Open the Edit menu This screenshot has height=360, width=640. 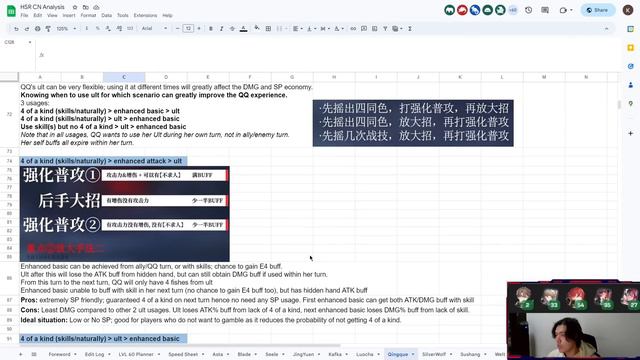(x=38, y=16)
